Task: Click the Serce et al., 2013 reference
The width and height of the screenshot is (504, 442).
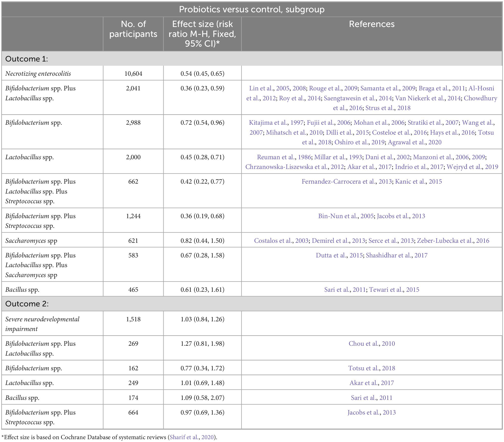Action: (x=391, y=241)
